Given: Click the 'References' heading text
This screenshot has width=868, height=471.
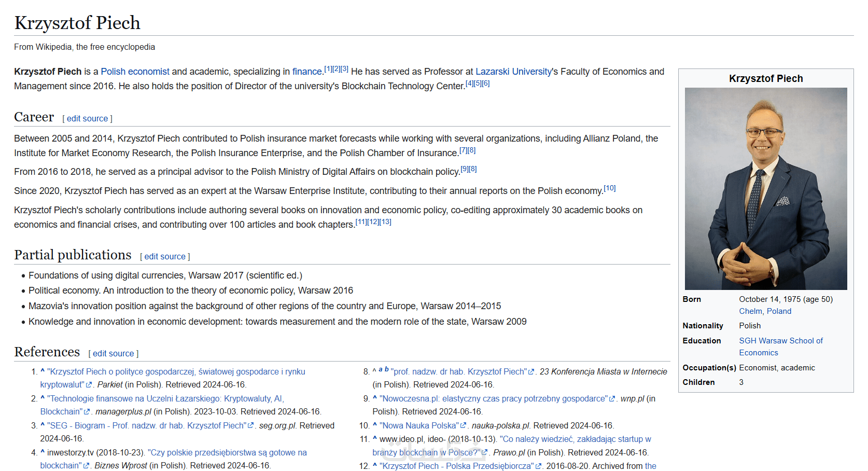Looking at the screenshot, I should [47, 352].
